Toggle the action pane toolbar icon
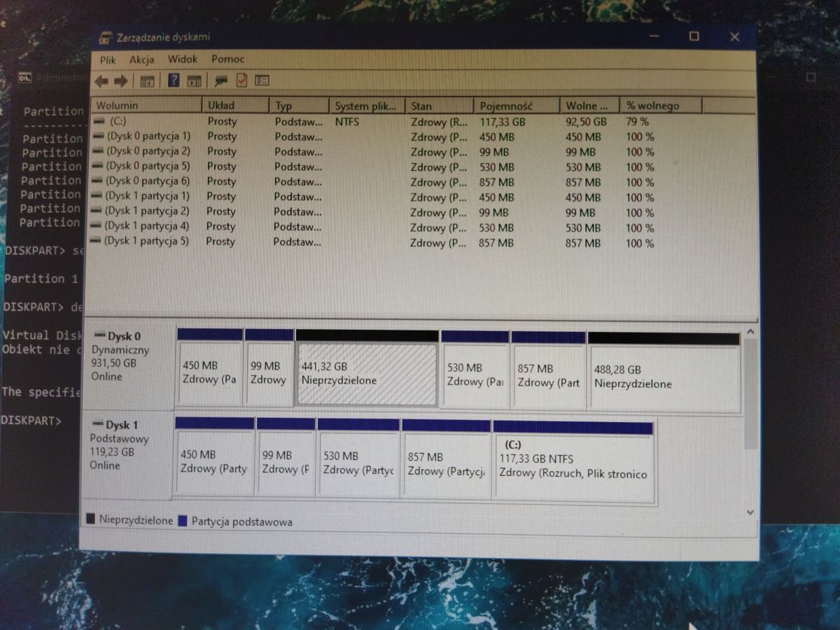Image resolution: width=840 pixels, height=630 pixels. point(194,80)
